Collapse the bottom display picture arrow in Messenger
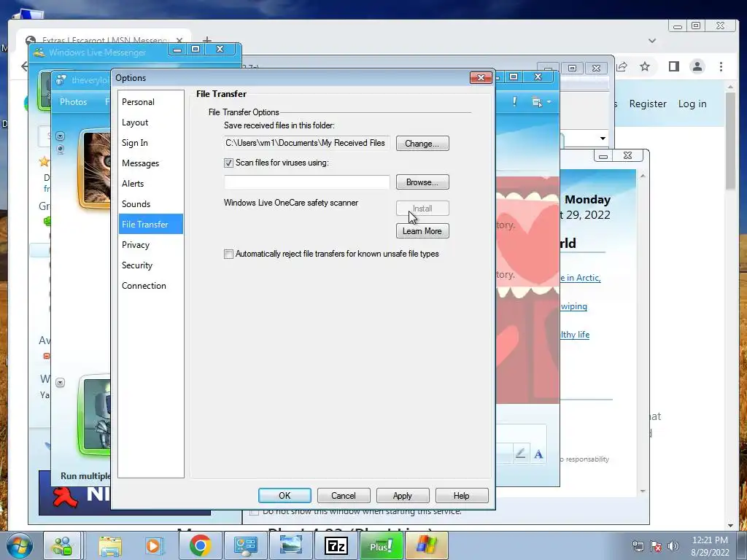The width and height of the screenshot is (747, 560). 60,382
